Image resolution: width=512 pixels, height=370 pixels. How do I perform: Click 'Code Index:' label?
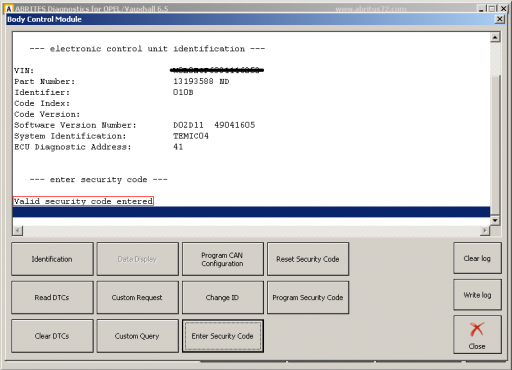[x=42, y=103]
